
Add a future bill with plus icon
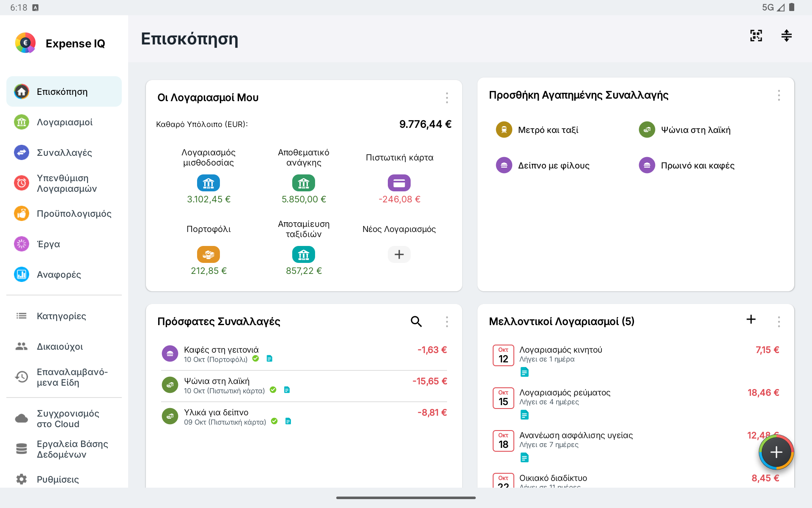pyautogui.click(x=751, y=320)
